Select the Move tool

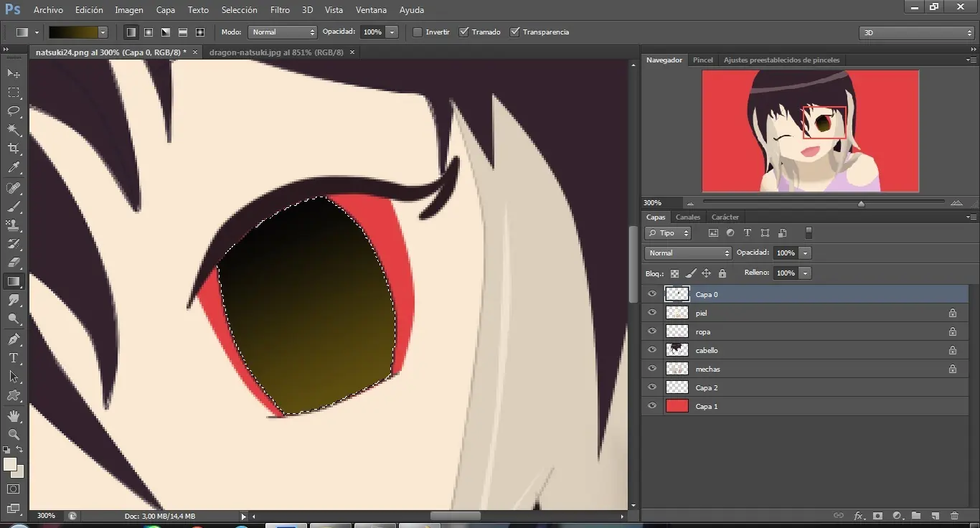[14, 73]
